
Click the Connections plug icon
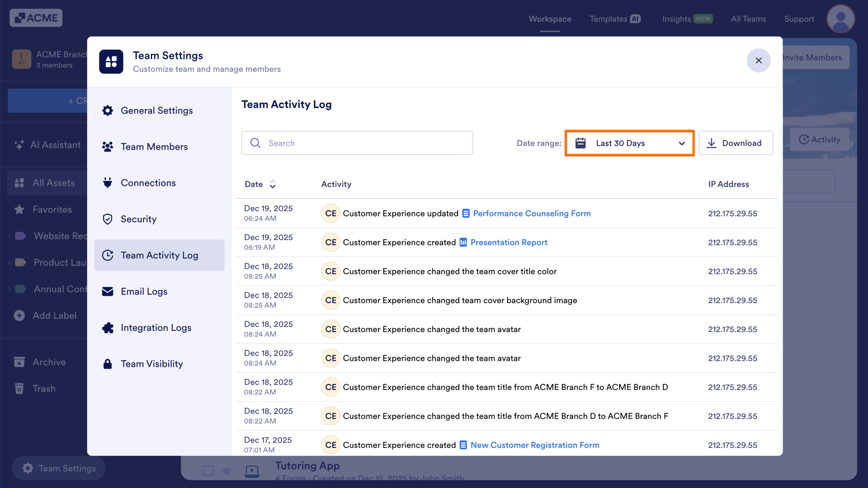click(107, 183)
